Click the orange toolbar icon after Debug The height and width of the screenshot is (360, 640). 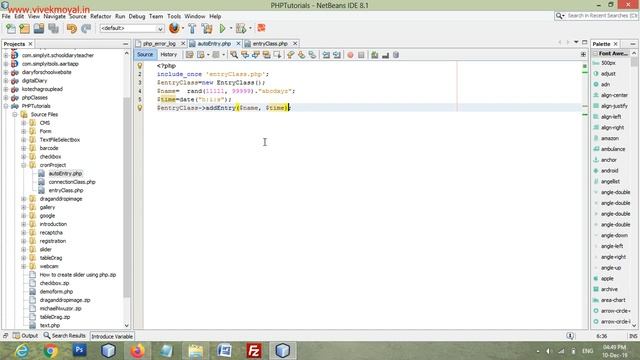click(261, 28)
